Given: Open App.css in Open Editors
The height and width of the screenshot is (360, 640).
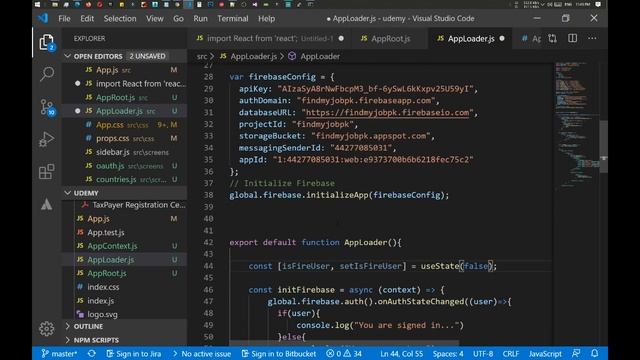Looking at the screenshot, I should click(125, 124).
